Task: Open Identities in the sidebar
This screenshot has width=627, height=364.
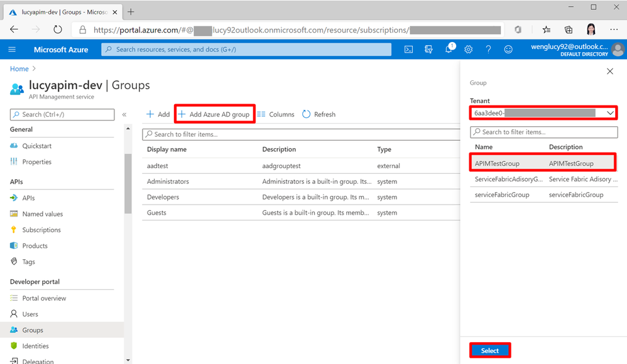Action: click(x=35, y=346)
